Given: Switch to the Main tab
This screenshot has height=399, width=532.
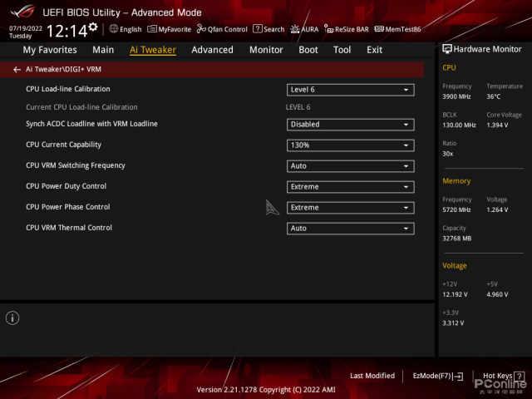Looking at the screenshot, I should [103, 50].
